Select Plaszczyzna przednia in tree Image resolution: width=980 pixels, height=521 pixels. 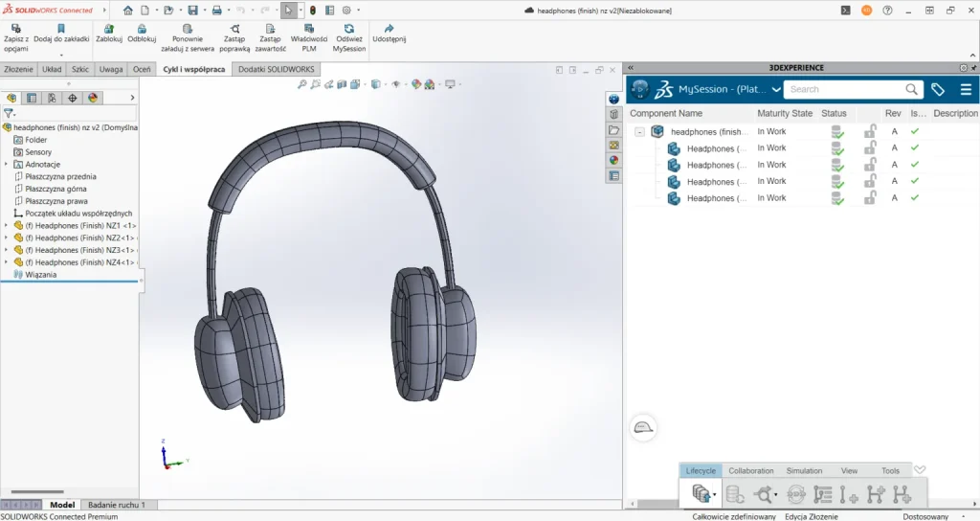(60, 176)
